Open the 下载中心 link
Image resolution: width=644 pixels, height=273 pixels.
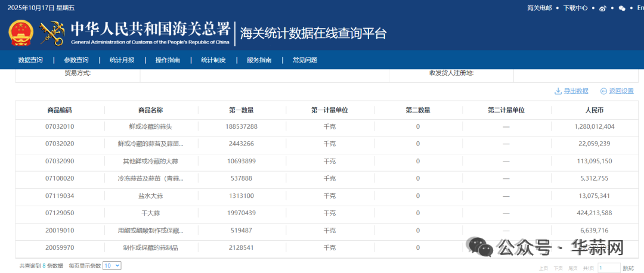(575, 8)
